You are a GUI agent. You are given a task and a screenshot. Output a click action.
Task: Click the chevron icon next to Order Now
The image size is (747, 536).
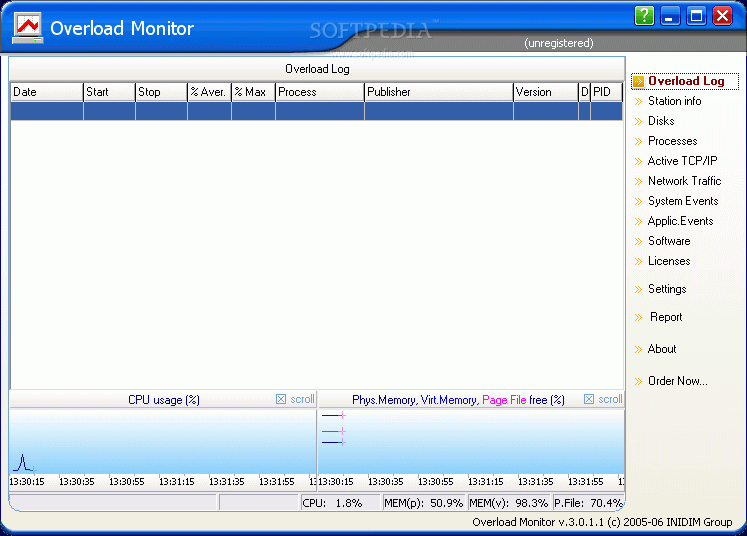click(x=638, y=381)
